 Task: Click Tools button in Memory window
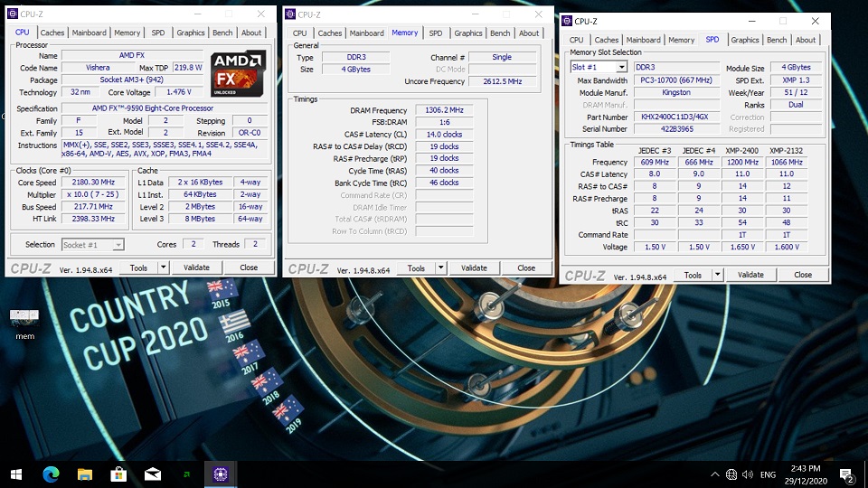click(416, 267)
